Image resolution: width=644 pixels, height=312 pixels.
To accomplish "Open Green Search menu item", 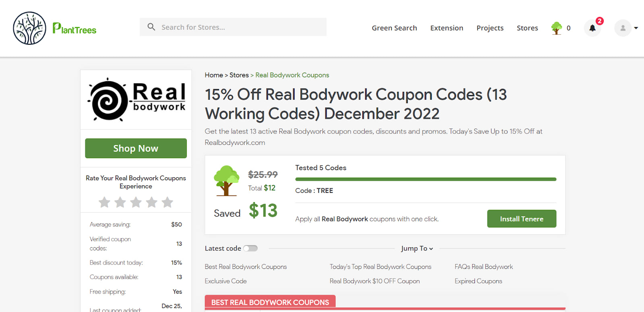I will [394, 28].
